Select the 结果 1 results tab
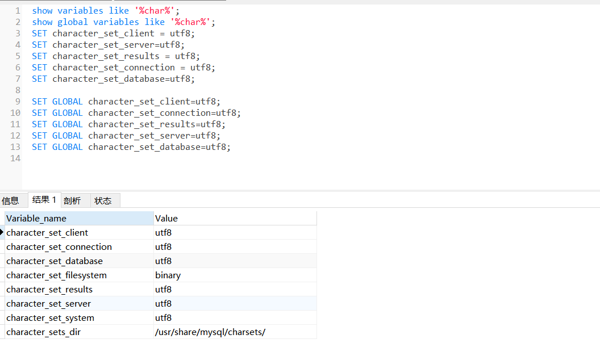 pyautogui.click(x=44, y=199)
